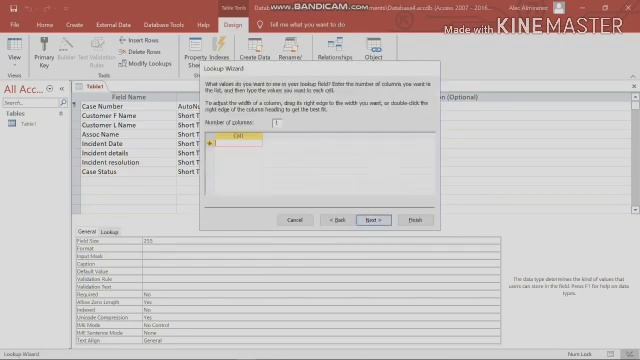The image size is (640, 360).
Task: Click the Col1 column header
Action: [238, 136]
